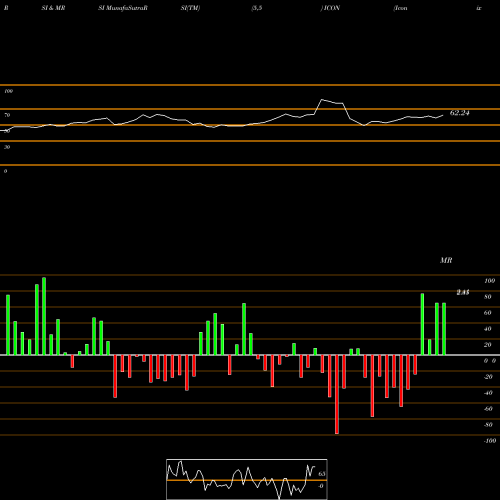
Task: Click the tallest green MR bar
Action: pos(44,316)
